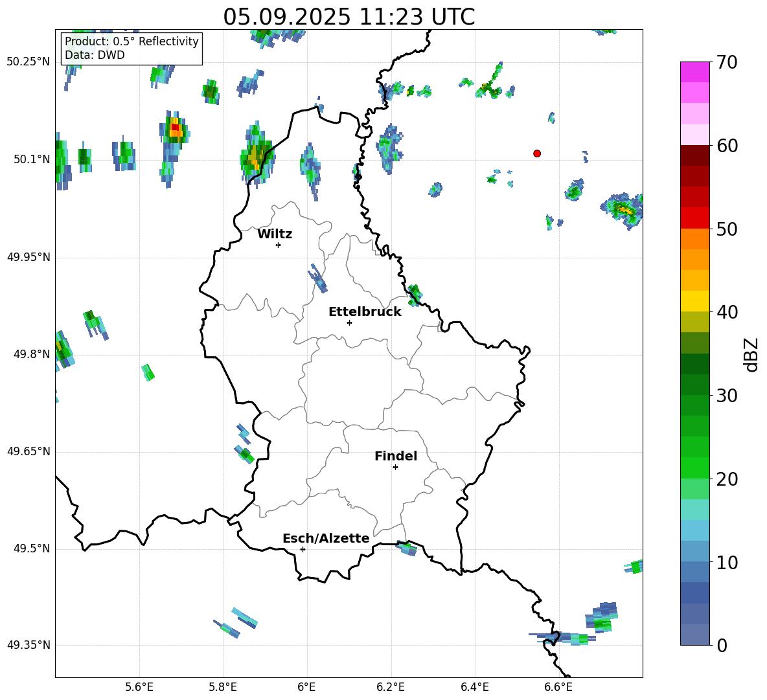This screenshot has width=767, height=700.
Task: Click the 50.25°N latitude tick label
Action: 29,62
